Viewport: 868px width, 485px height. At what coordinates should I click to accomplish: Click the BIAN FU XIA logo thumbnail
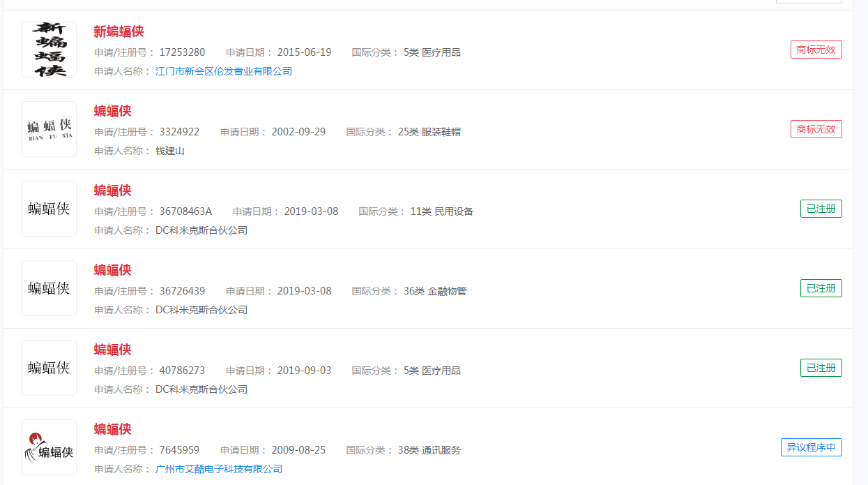coord(49,129)
